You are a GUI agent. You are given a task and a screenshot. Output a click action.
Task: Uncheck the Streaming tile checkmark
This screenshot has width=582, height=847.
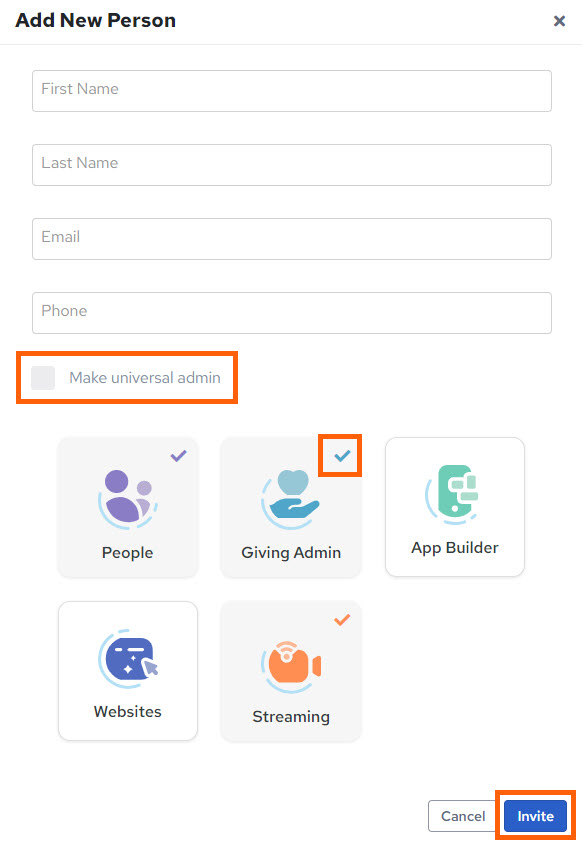[342, 620]
